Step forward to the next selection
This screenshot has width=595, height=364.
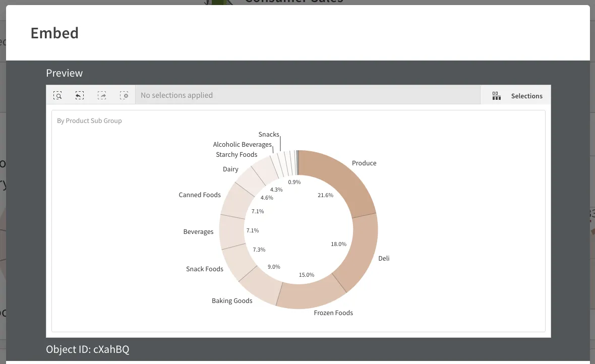102,95
